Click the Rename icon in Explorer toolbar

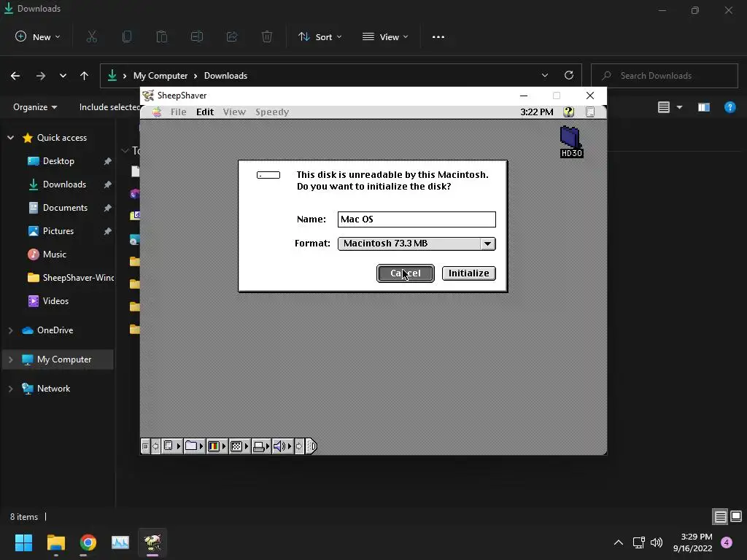tap(197, 36)
